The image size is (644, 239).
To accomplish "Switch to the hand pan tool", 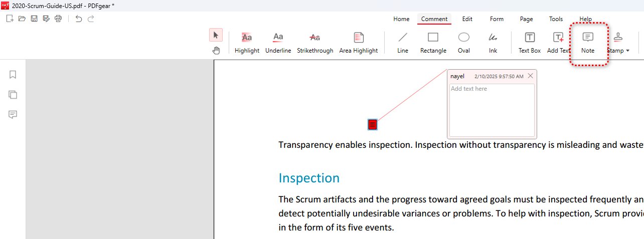I will click(x=216, y=50).
